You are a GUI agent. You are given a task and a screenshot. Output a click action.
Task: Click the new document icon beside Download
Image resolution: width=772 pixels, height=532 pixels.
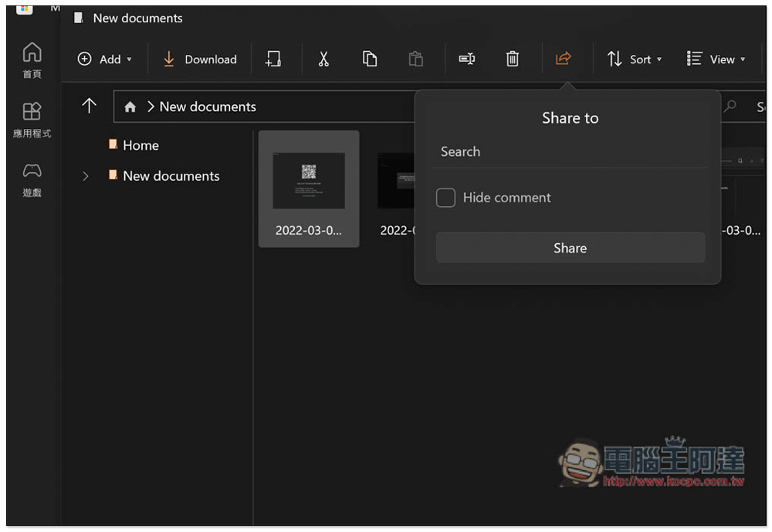point(273,59)
